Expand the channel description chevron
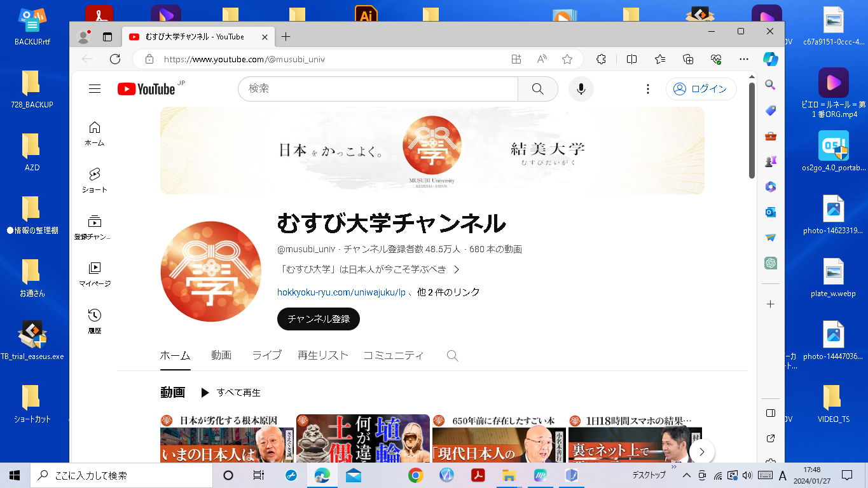868x488 pixels. 456,269
